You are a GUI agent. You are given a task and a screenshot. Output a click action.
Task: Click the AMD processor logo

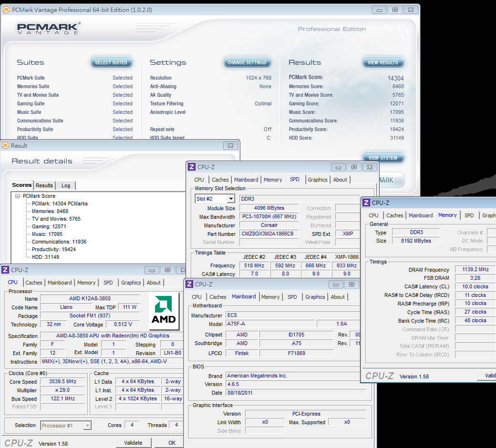164,310
